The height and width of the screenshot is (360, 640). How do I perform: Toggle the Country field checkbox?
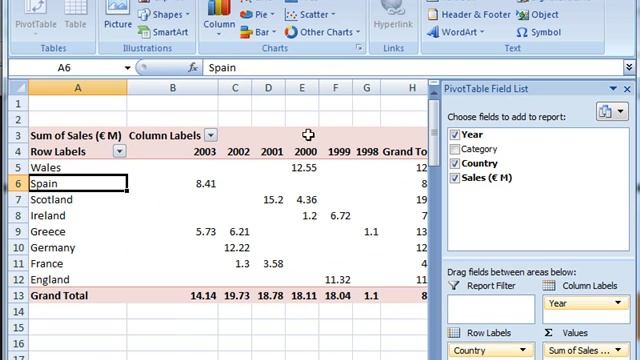pyautogui.click(x=454, y=163)
